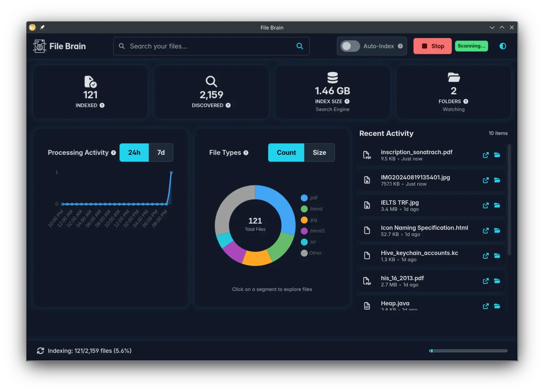Click the Scanning... status button

[x=471, y=46]
